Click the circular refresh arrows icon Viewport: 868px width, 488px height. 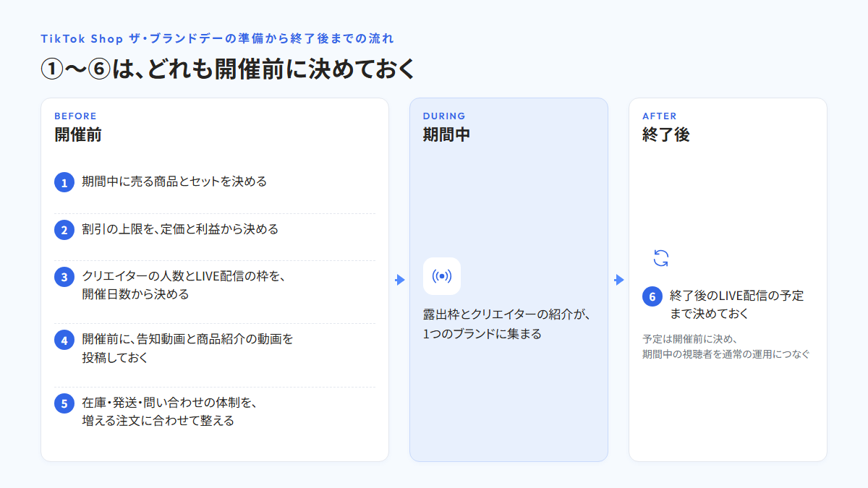coord(661,258)
